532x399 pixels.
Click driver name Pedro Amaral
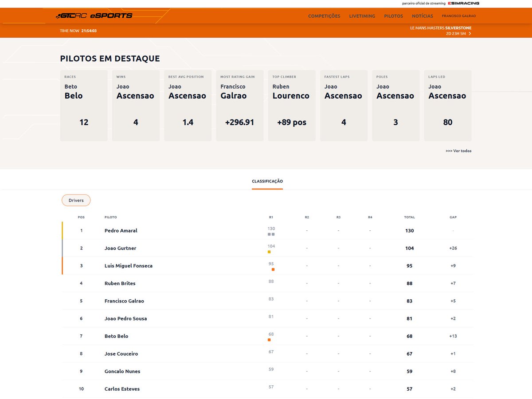tap(121, 231)
